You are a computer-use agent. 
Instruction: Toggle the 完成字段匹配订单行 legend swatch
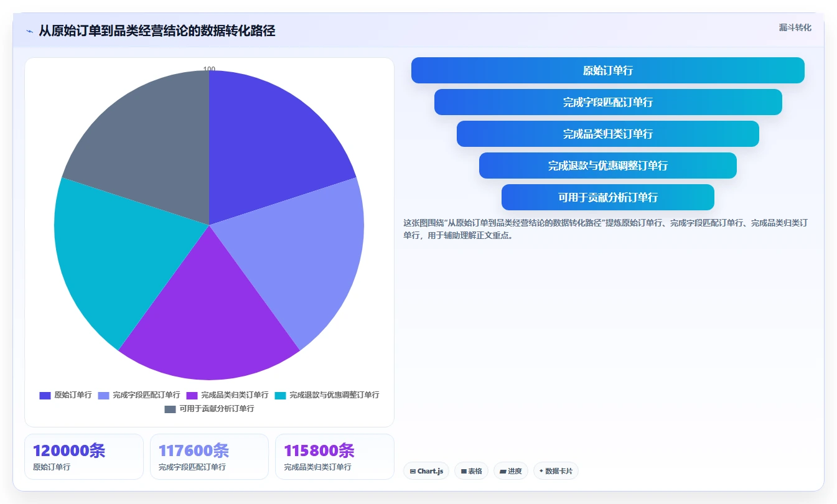point(103,395)
